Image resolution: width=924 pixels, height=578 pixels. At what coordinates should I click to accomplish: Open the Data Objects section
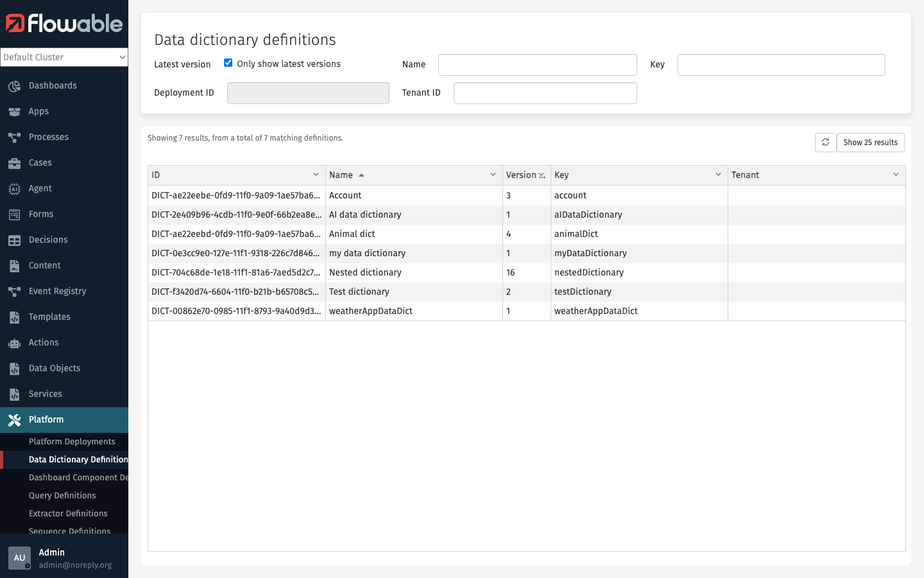[x=14, y=368]
